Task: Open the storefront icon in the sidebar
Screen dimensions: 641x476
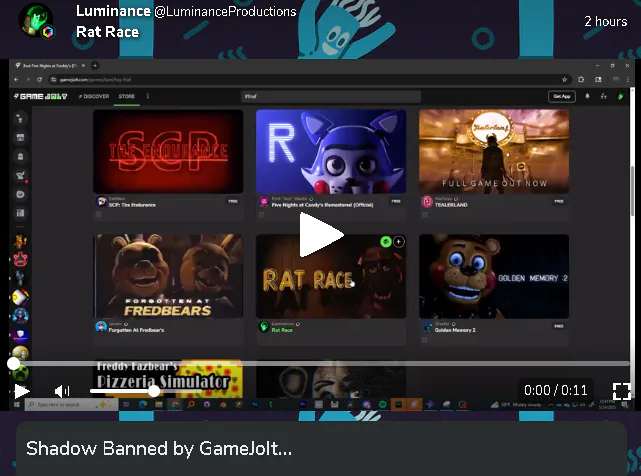Action: [x=20, y=137]
